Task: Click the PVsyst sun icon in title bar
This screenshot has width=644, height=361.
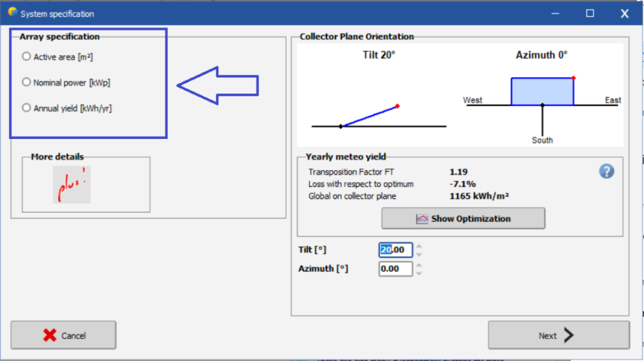Action: tap(12, 13)
